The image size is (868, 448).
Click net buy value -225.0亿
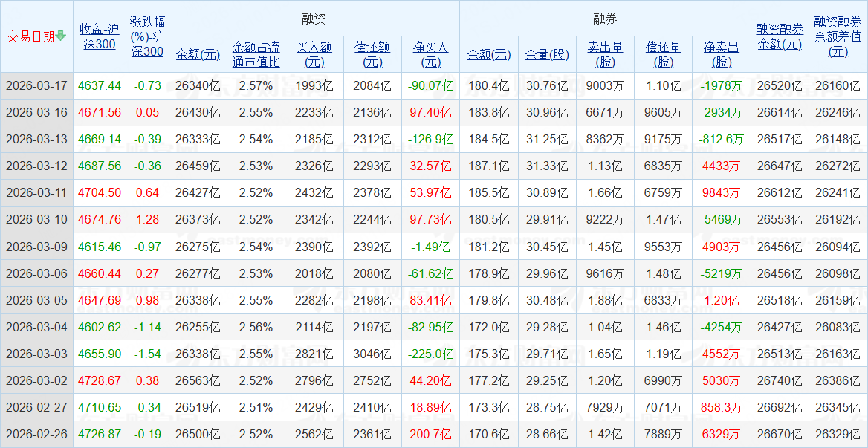431,354
